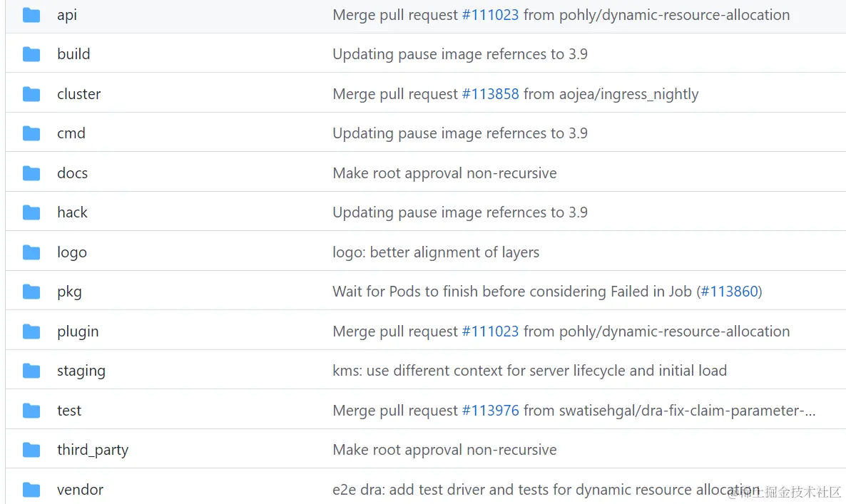Click 'kms: use different context' commit message
This screenshot has height=504, width=846.
pyautogui.click(x=530, y=371)
